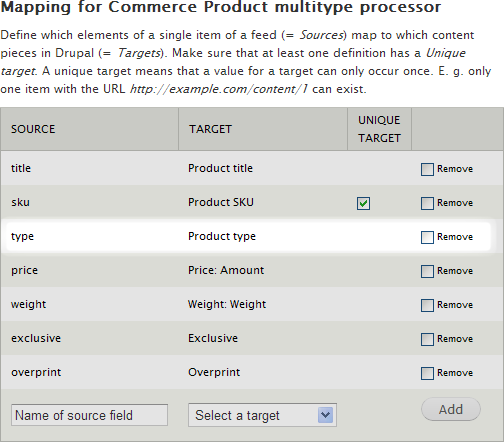This screenshot has width=504, height=442.
Task: Click the overprint source cell
Action: pyautogui.click(x=36, y=372)
